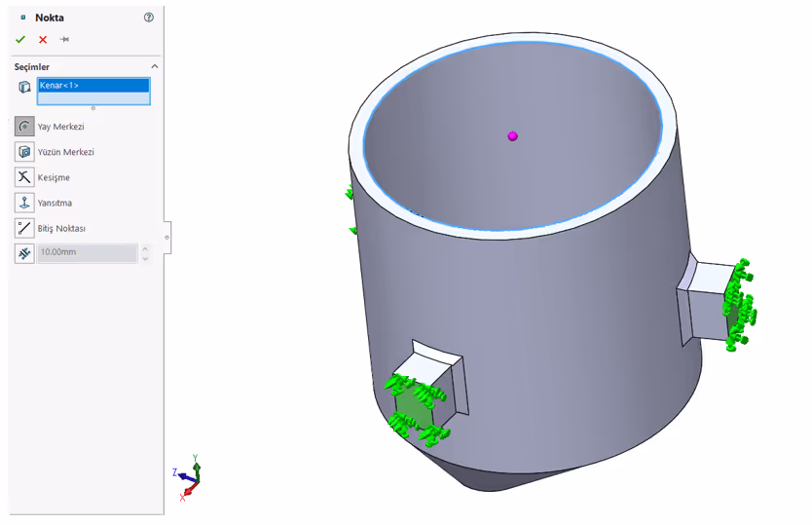
Task: Click green fixture arrows on front square boss
Action: pos(417,409)
